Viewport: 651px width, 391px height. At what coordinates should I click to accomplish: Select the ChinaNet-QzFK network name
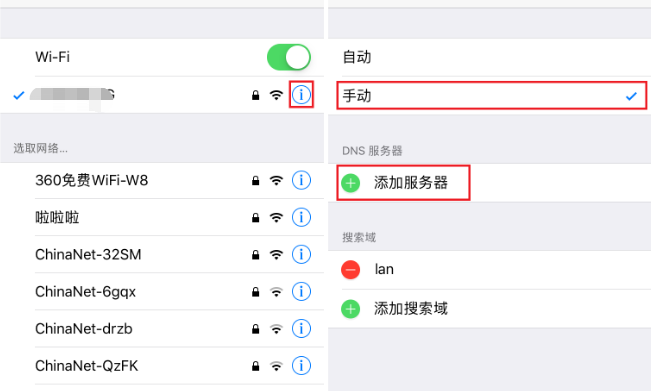click(x=87, y=366)
